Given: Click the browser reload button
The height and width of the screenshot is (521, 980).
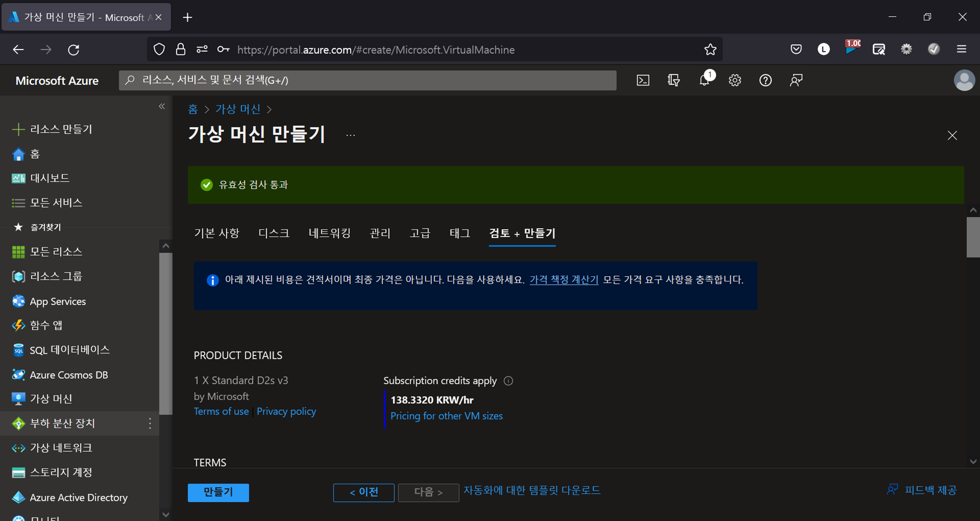Looking at the screenshot, I should pos(73,50).
